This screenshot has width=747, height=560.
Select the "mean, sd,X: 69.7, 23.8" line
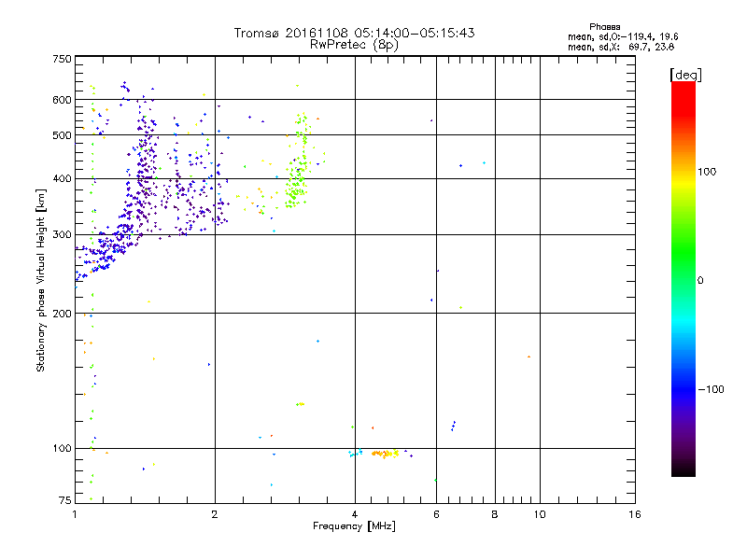coord(621,47)
